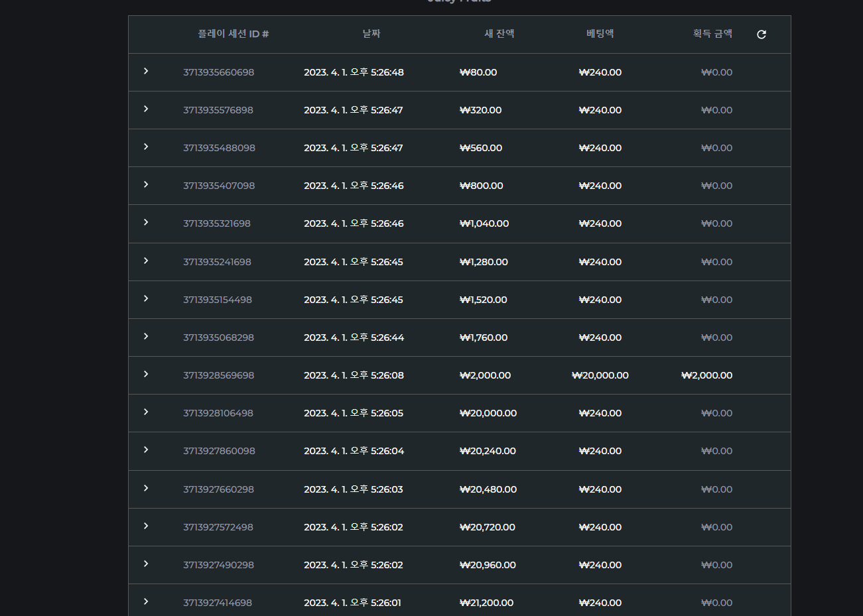Select session ID 3713928569698
Viewport: 863px width, 616px height.
tap(219, 375)
